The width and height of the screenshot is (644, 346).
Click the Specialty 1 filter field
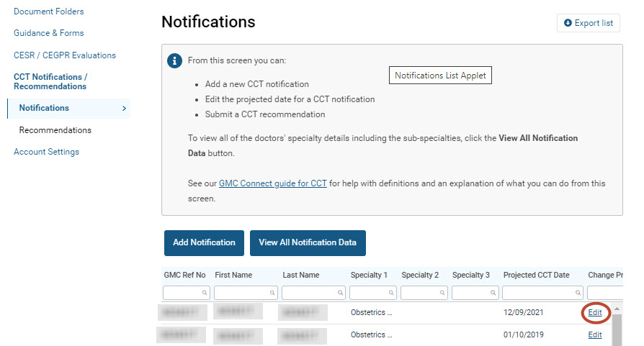coord(373,293)
